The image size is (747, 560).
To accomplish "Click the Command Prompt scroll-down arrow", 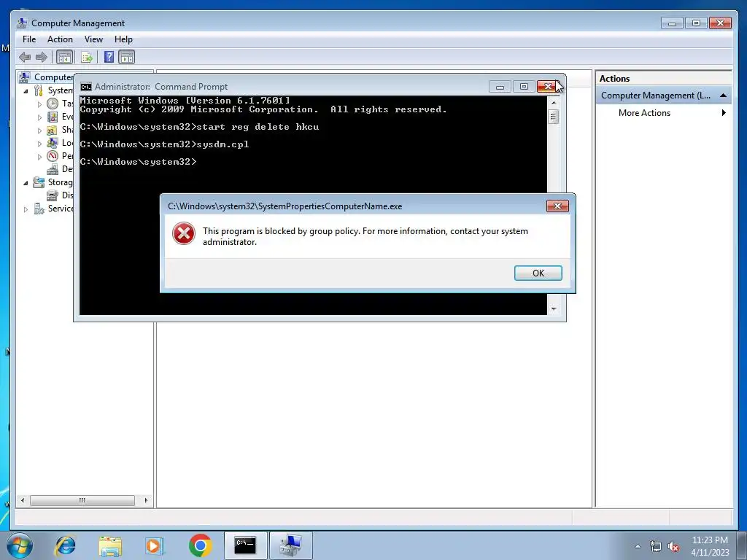I will 554,309.
